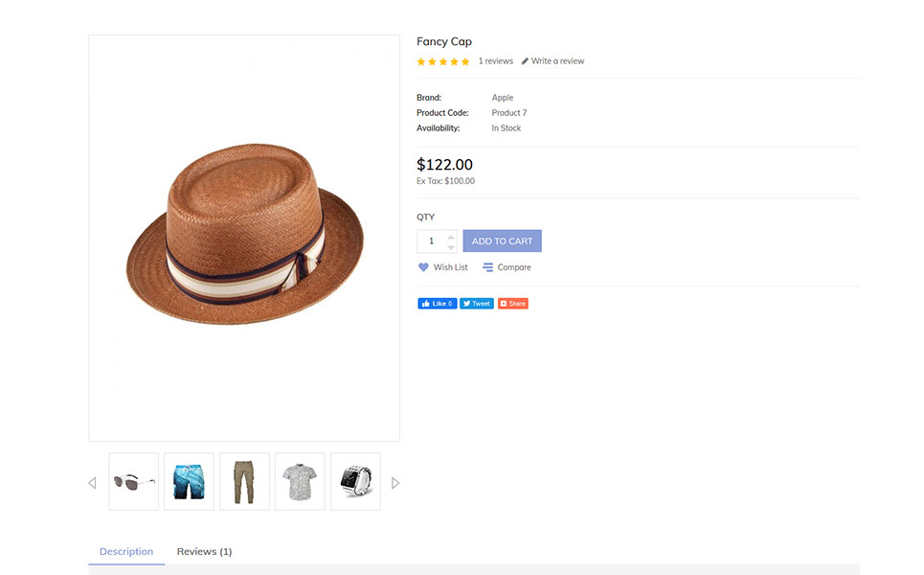Increase quantity with the up arrow
924x575 pixels.
pyautogui.click(x=451, y=237)
